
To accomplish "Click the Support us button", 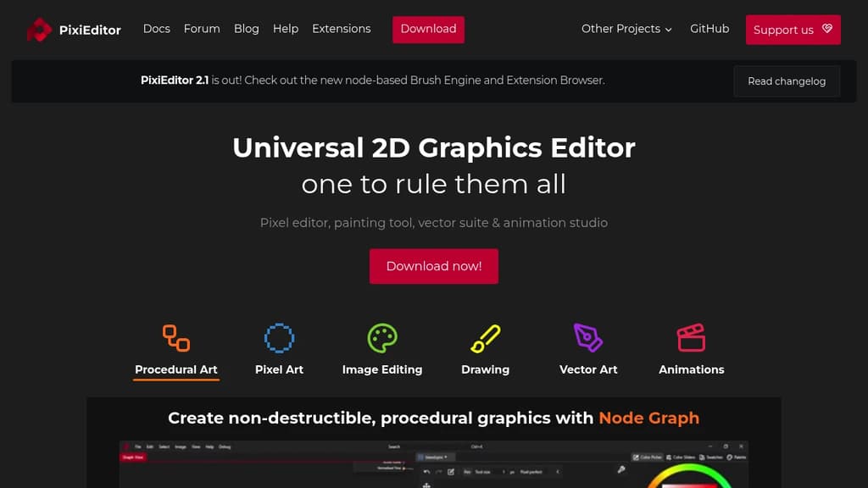I will coord(793,30).
